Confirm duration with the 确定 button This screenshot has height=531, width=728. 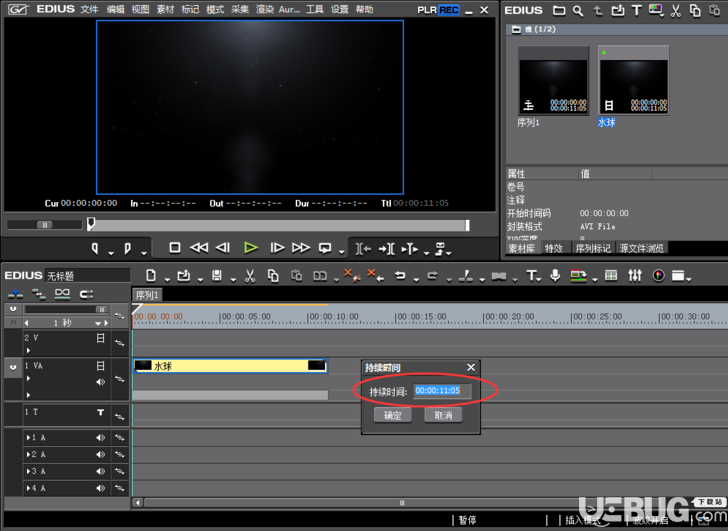(393, 415)
